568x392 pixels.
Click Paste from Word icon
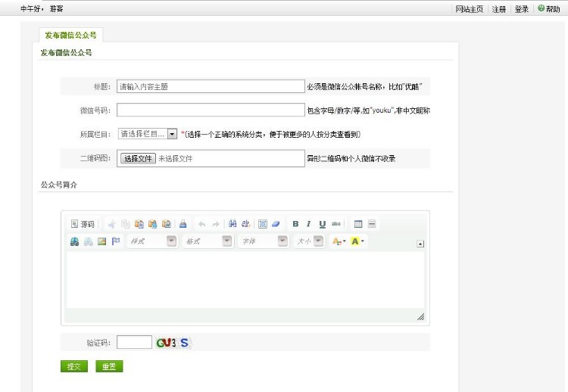pyautogui.click(x=167, y=224)
